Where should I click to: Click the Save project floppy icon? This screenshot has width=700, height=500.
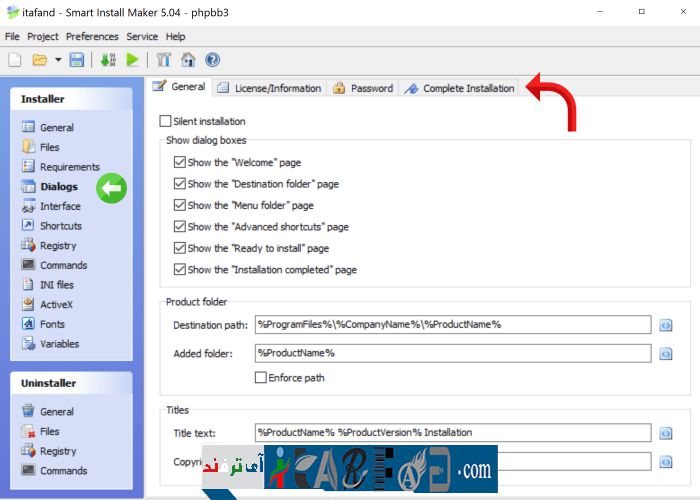click(77, 60)
